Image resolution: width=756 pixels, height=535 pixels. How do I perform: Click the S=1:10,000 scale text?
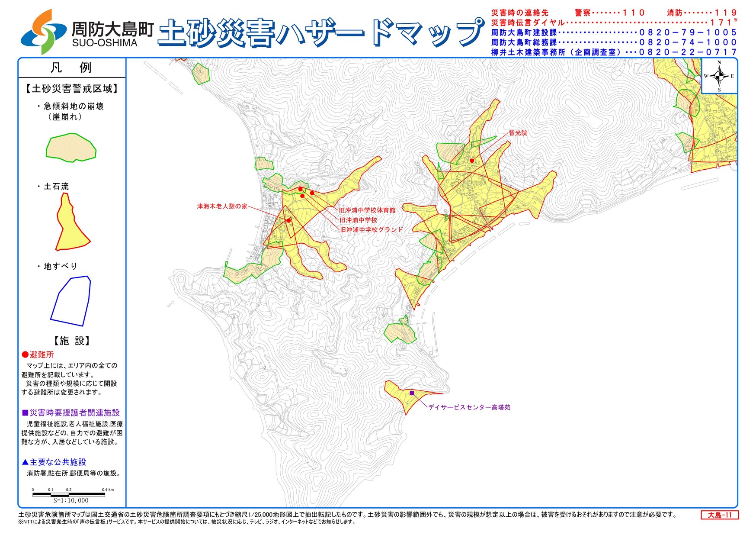pyautogui.click(x=71, y=501)
